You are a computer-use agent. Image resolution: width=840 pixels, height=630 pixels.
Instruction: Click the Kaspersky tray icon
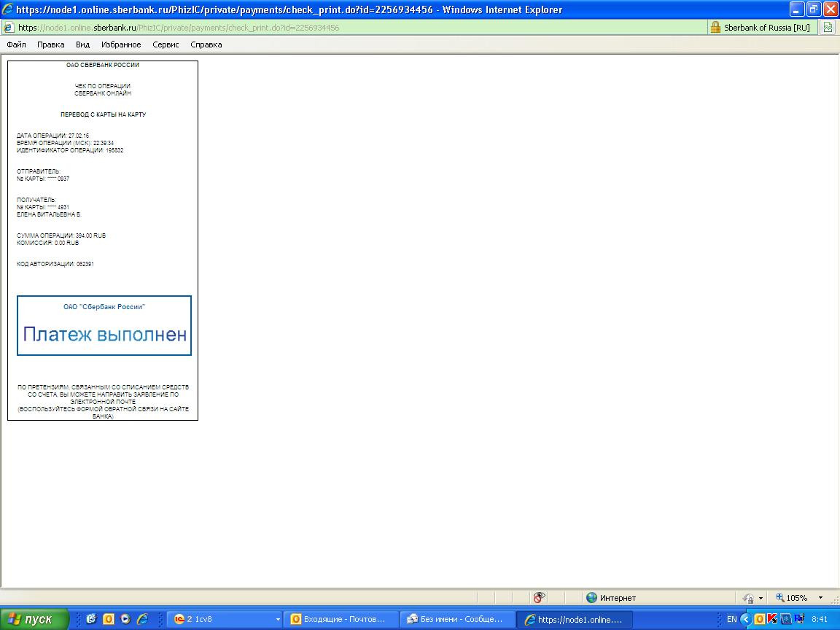click(772, 619)
